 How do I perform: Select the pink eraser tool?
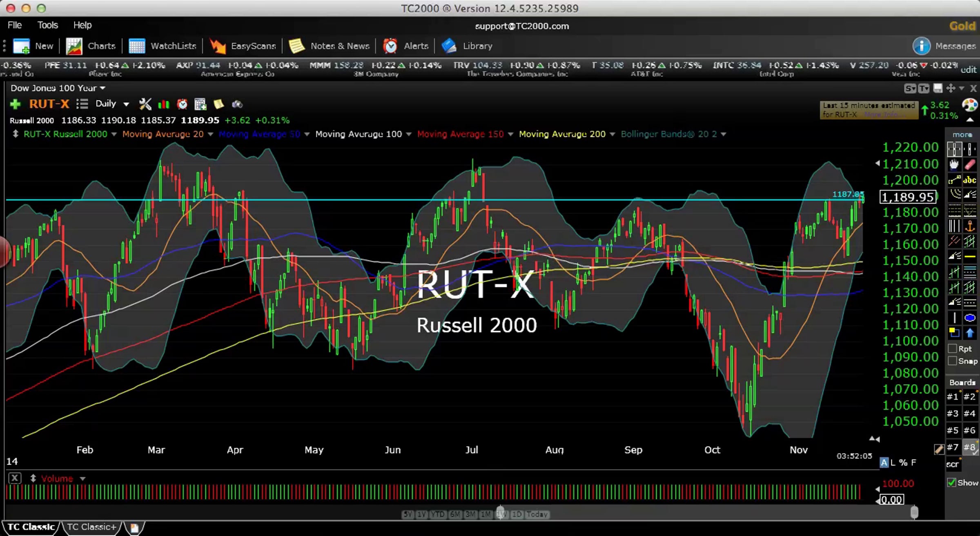tap(970, 164)
